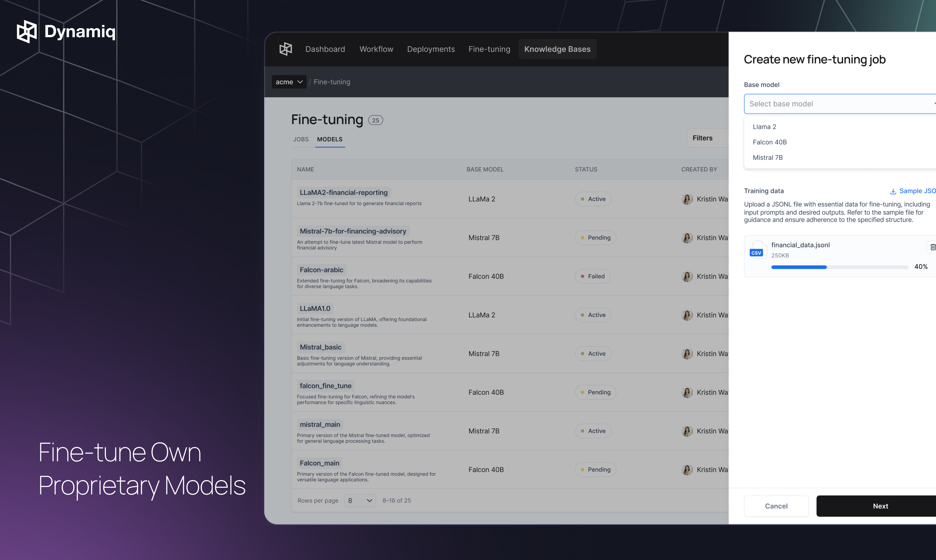Click Kristin's avatar in the LLaMA2-financial-reporting row
The image size is (936, 560).
(x=687, y=199)
